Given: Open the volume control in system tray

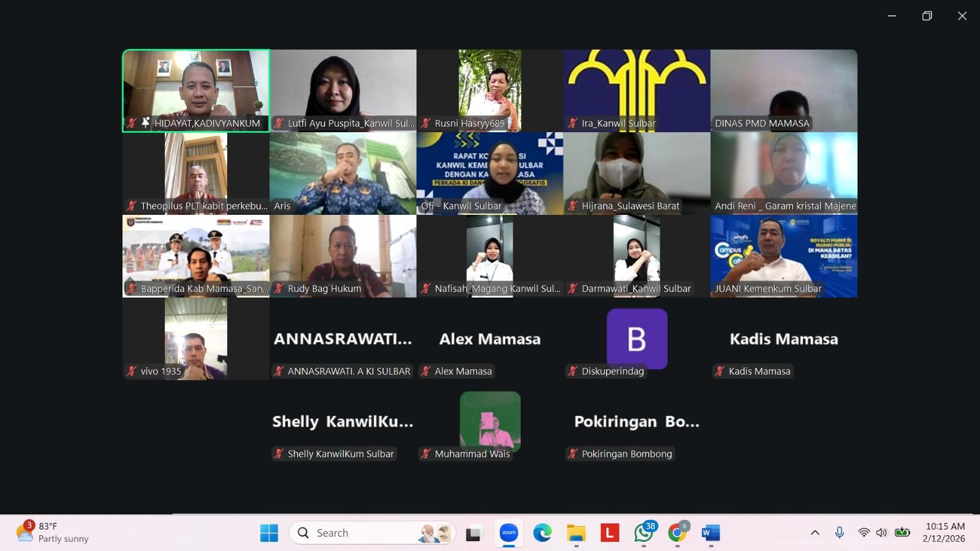Looking at the screenshot, I should (x=881, y=533).
